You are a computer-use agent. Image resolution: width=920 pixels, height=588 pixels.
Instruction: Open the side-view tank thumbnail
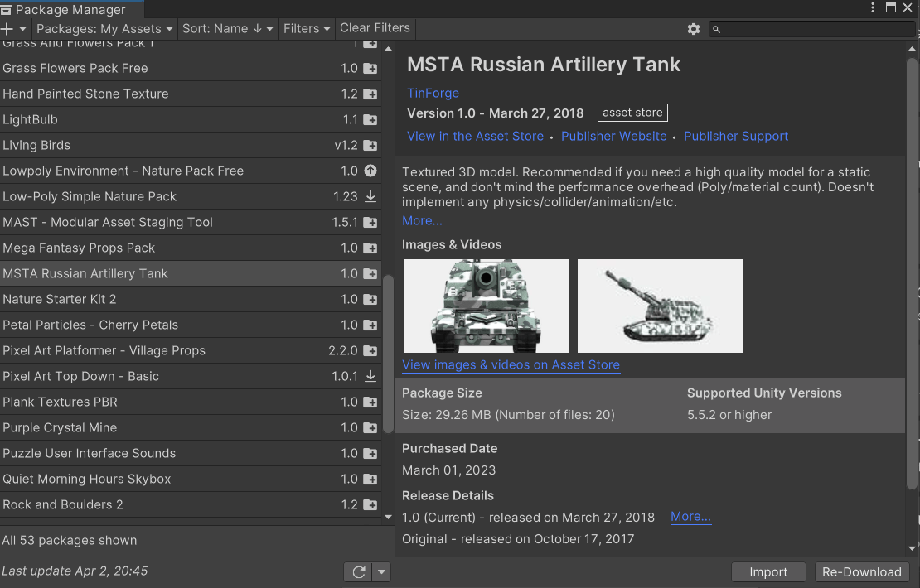click(x=660, y=306)
